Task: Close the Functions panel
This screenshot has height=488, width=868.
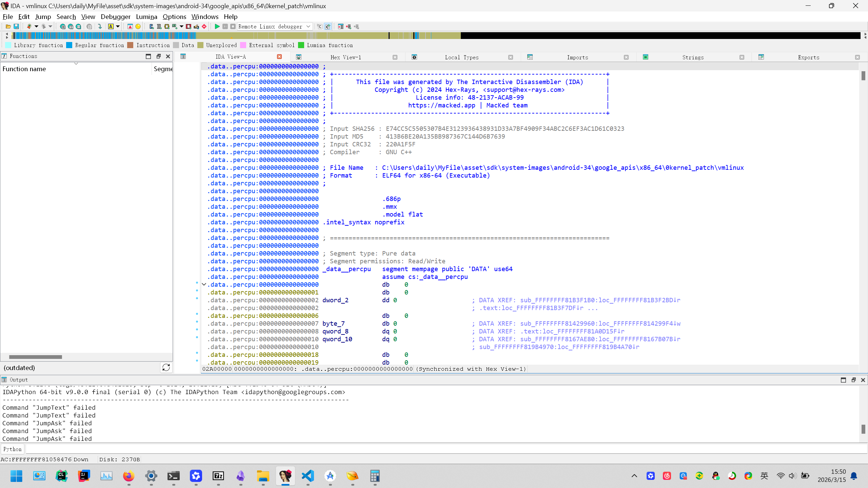Action: coord(168,56)
